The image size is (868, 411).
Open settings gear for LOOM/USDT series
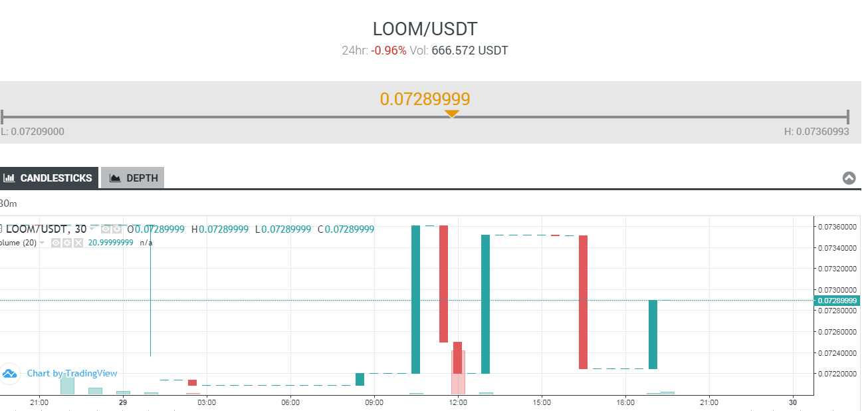[x=116, y=229]
